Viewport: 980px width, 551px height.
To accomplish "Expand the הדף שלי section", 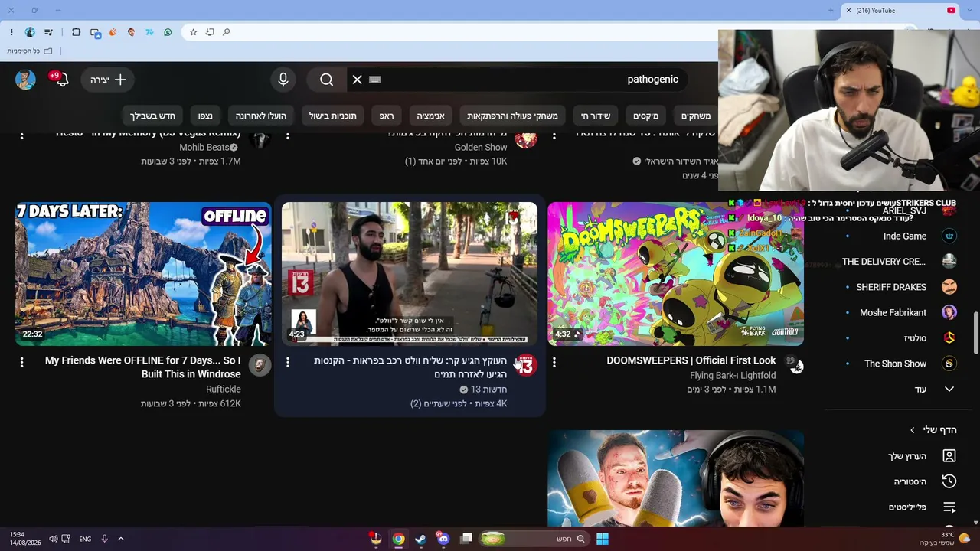I will pos(933,430).
